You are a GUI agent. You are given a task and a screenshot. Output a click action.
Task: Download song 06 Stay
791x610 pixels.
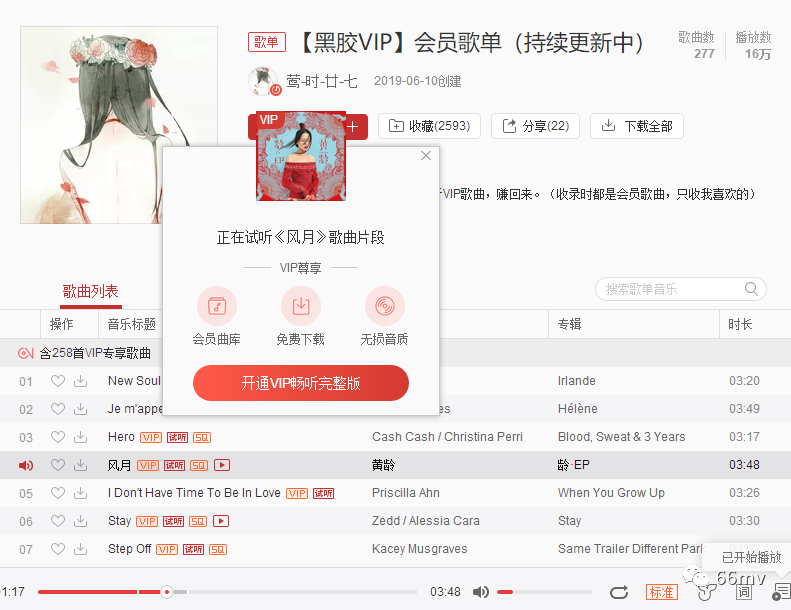click(81, 521)
